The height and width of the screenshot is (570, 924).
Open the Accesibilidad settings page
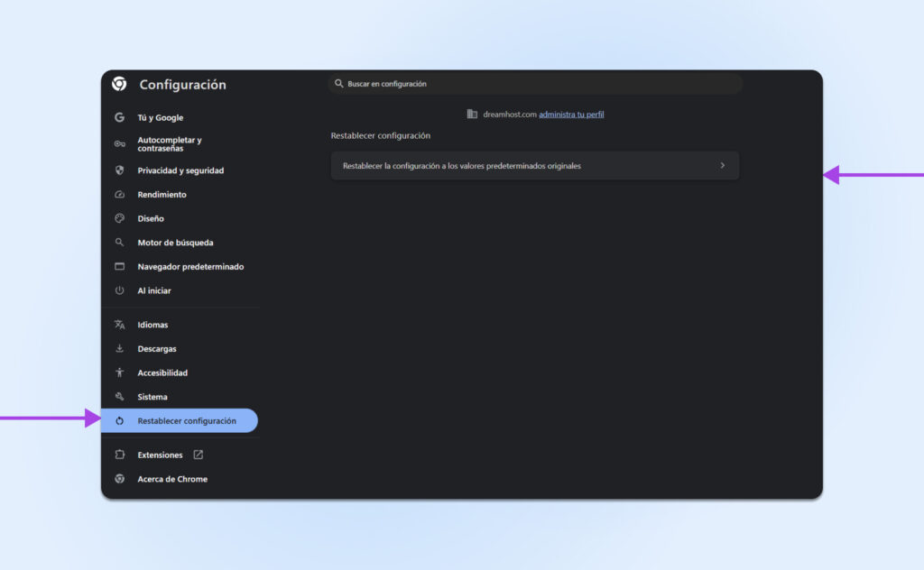[162, 372]
